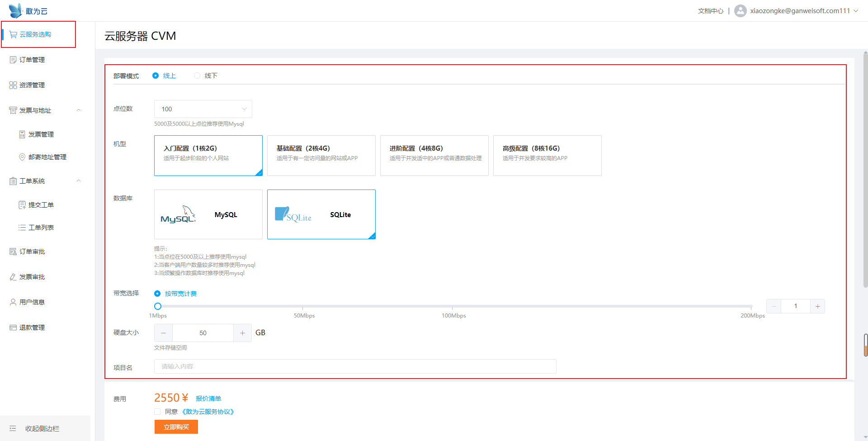This screenshot has width=868, height=441.
Task: Decrease 硬盘大小 with minus button
Action: [164, 333]
